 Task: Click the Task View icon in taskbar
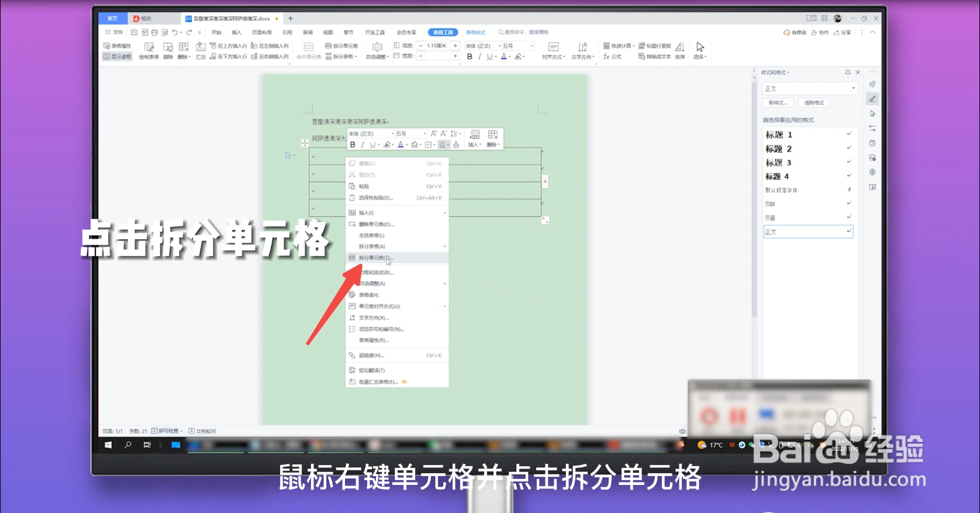(x=147, y=445)
